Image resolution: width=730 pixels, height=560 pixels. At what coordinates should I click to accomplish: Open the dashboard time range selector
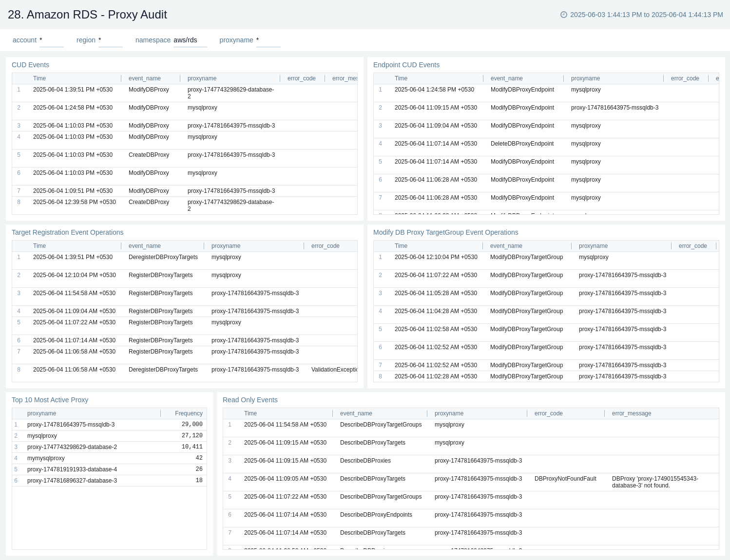pyautogui.click(x=646, y=15)
